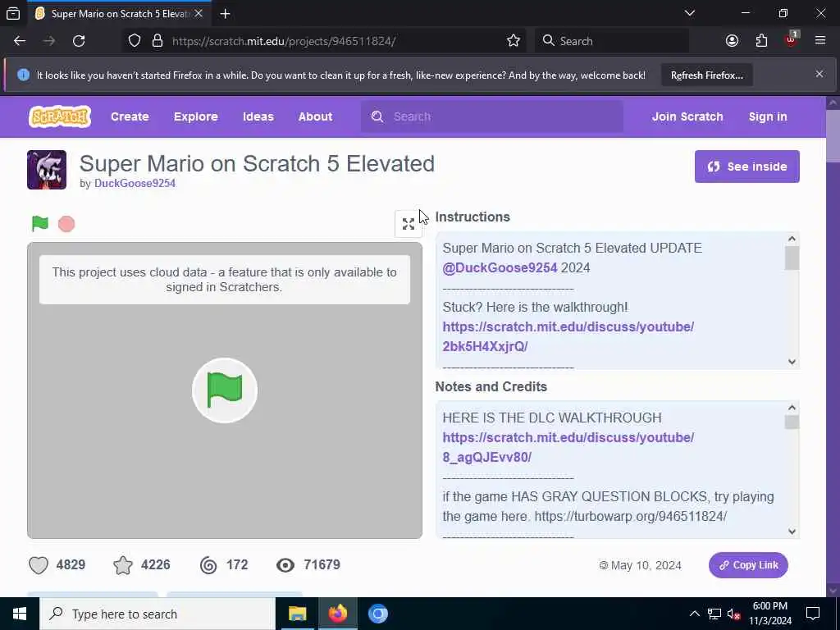Click the muted volume tray icon
Viewport: 840px width, 630px height.
734,614
